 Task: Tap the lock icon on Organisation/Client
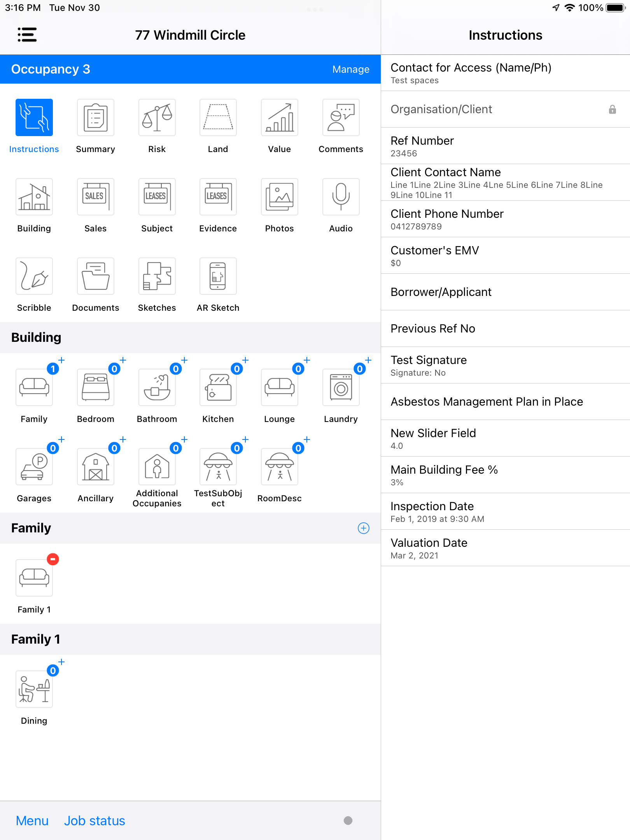tap(612, 109)
